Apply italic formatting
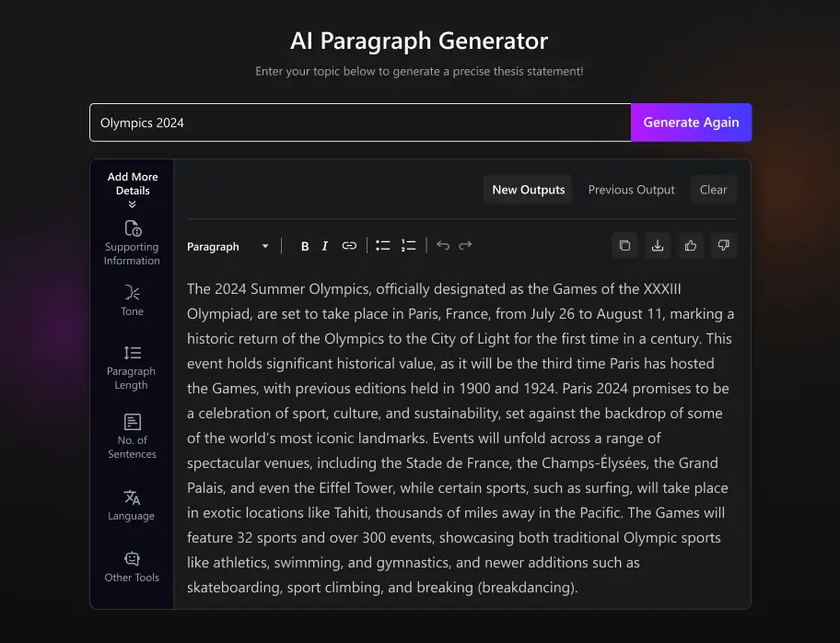Image resolution: width=840 pixels, height=643 pixels. [324, 246]
